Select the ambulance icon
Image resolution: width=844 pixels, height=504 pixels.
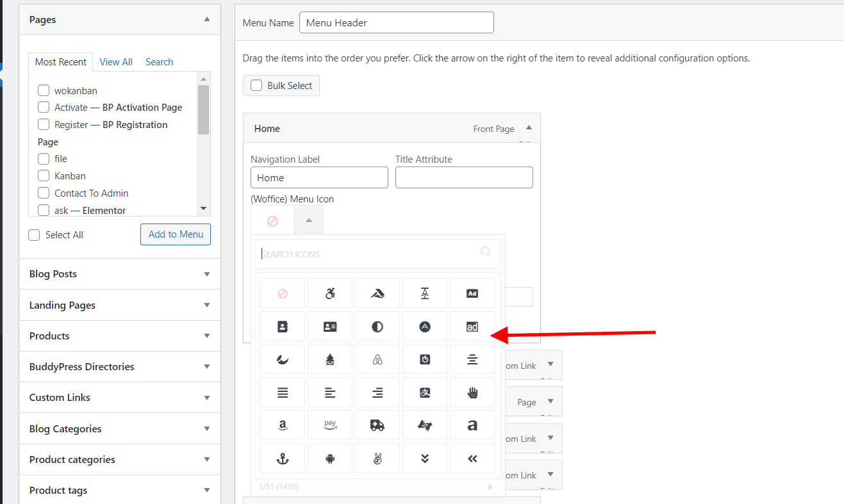pyautogui.click(x=377, y=425)
